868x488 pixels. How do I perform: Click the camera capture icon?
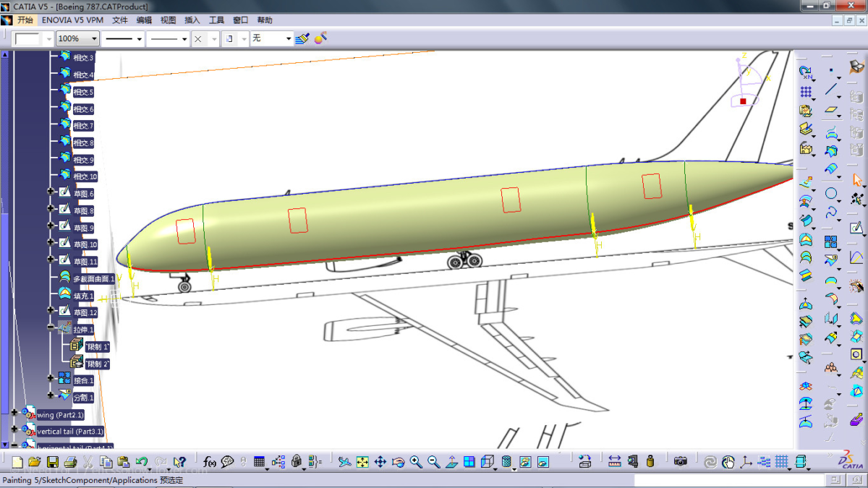coord(681,462)
